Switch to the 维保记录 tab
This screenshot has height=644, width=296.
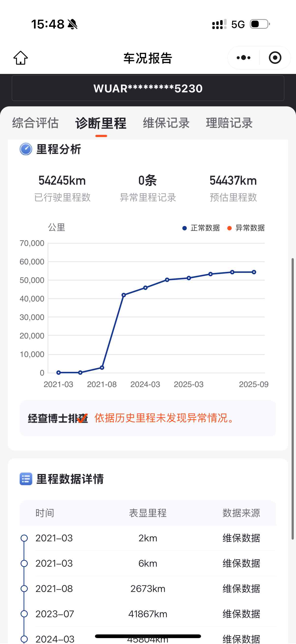pos(166,123)
